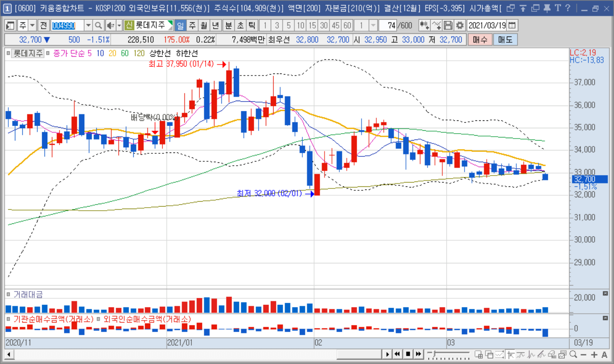Click the 외국인순매수금액(거래소) legend label

pyautogui.click(x=147, y=319)
